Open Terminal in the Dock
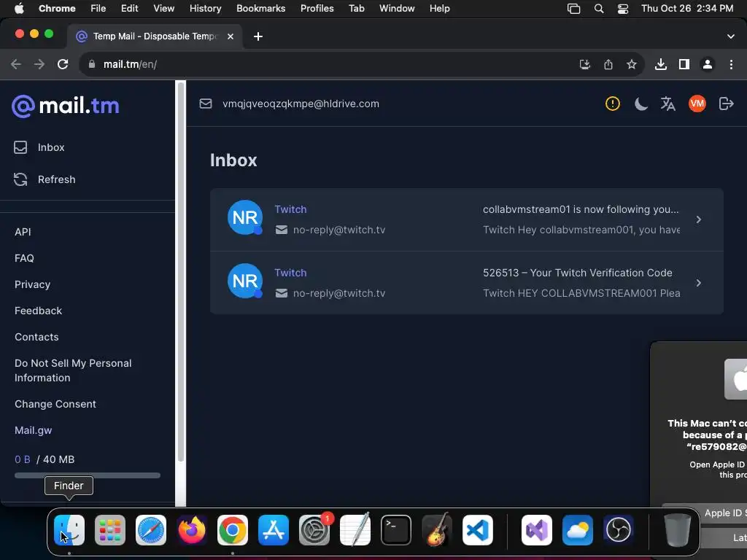747x560 pixels. (396, 530)
